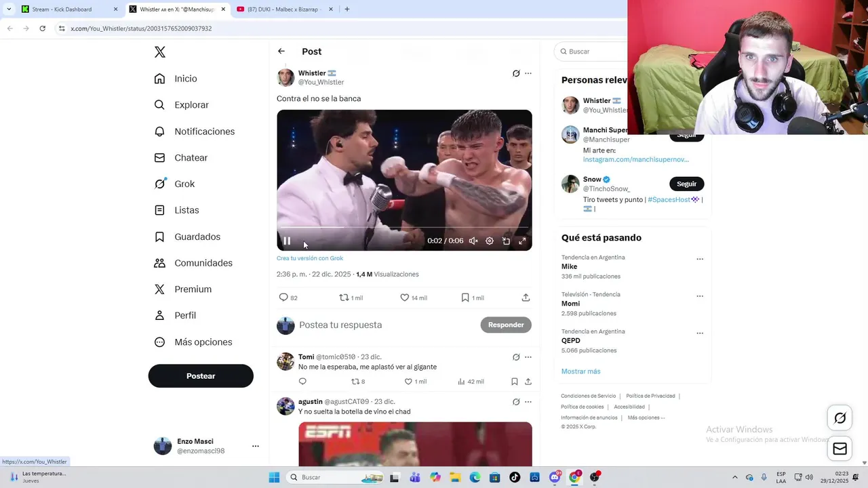
Task: Bookmark Tomi's comment
Action: (x=515, y=382)
